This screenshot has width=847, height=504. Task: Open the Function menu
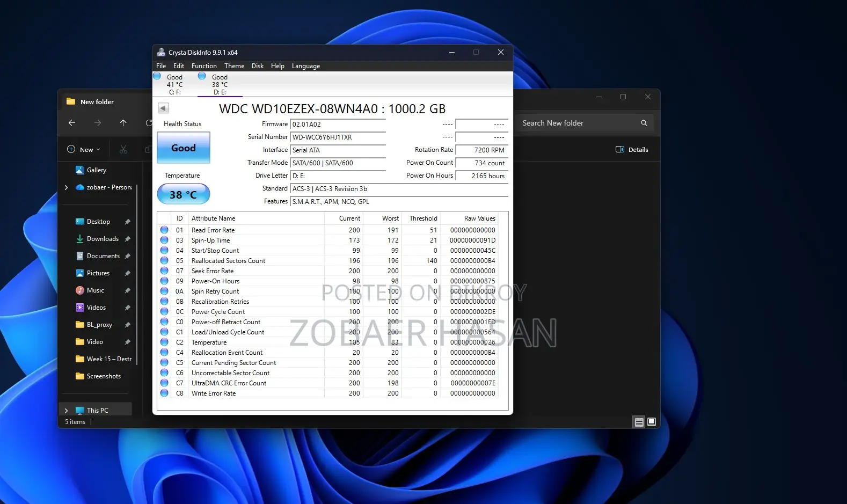pyautogui.click(x=204, y=66)
